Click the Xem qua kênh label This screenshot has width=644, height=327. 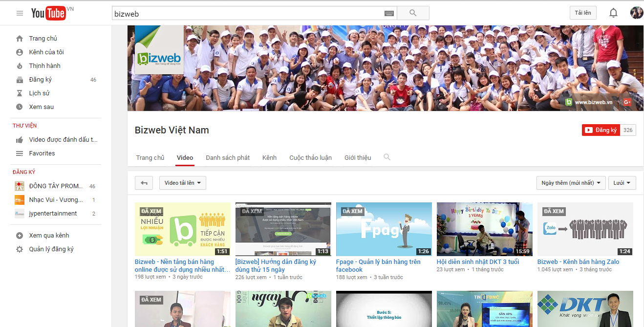point(49,236)
